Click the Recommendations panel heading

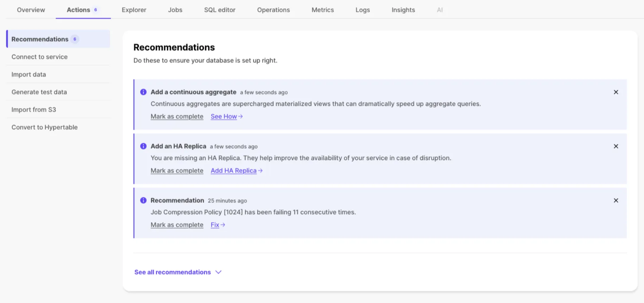[174, 47]
